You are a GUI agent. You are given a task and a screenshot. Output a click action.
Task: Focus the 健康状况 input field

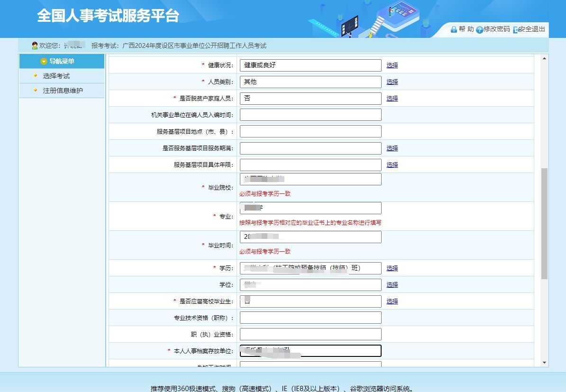point(310,65)
